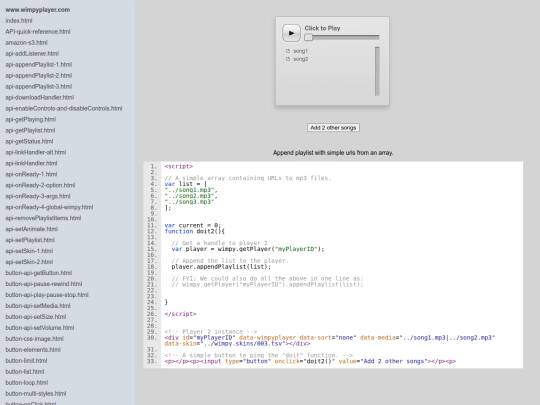Open button-api-play-pause-stop.html link
Image resolution: width=540 pixels, height=405 pixels.
click(47, 295)
